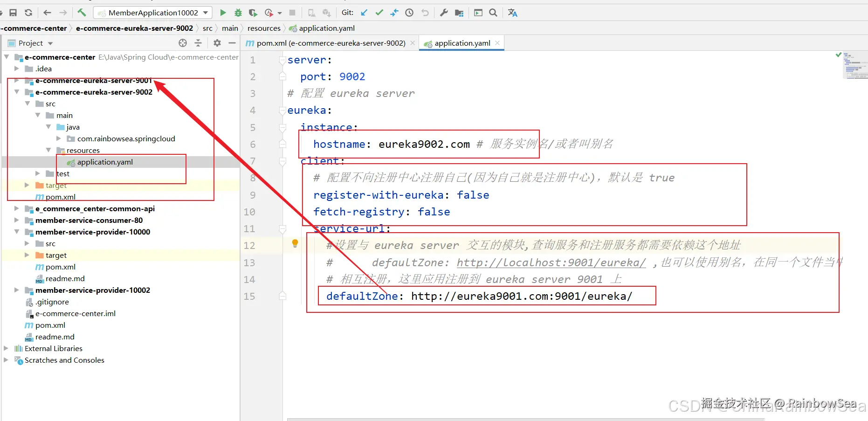The image size is (868, 421).
Task: Collapse the member-service-provider-10000 module
Action: [17, 232]
